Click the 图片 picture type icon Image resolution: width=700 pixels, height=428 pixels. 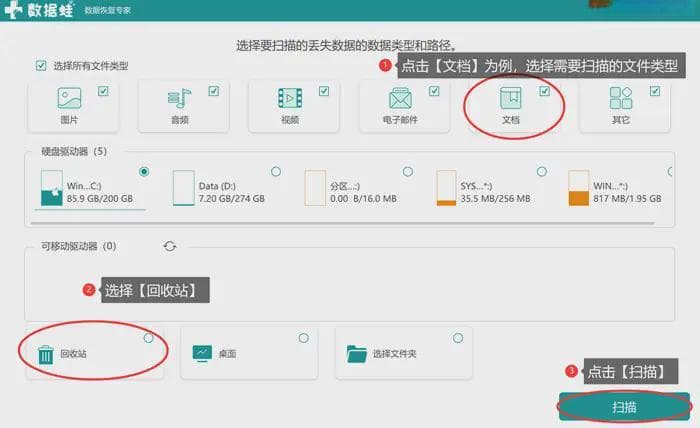(69, 98)
